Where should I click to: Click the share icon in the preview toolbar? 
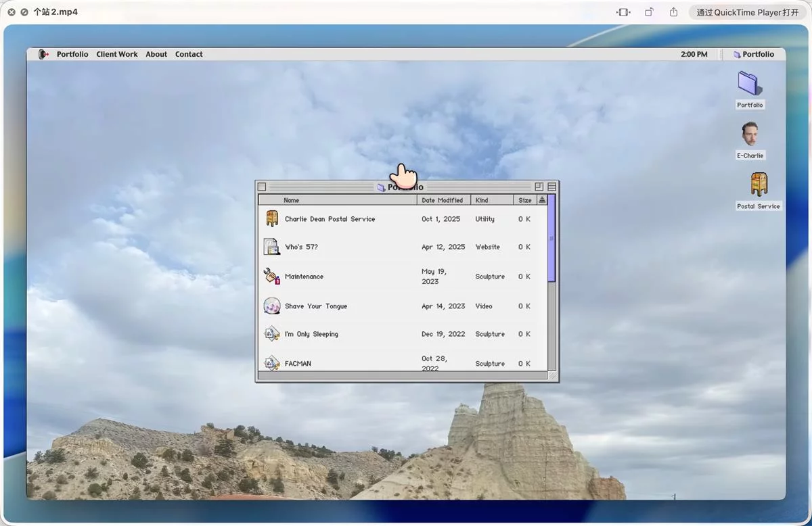tap(673, 12)
